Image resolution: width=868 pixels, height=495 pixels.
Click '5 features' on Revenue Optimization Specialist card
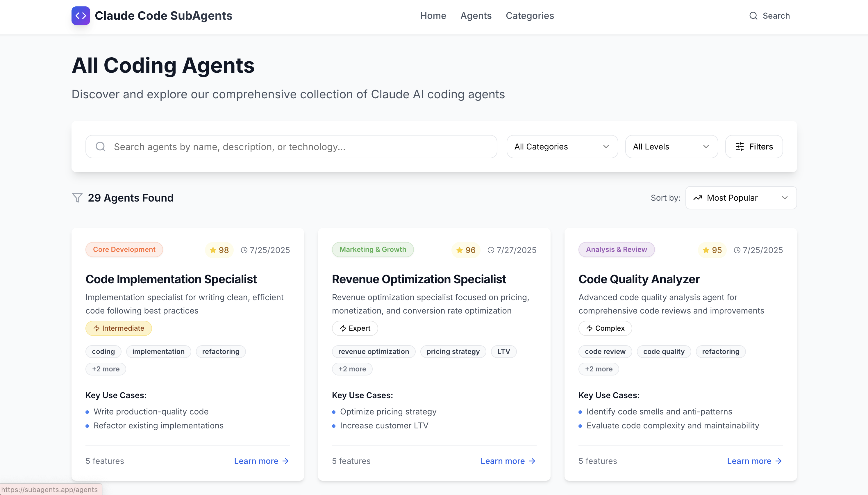[x=351, y=461]
